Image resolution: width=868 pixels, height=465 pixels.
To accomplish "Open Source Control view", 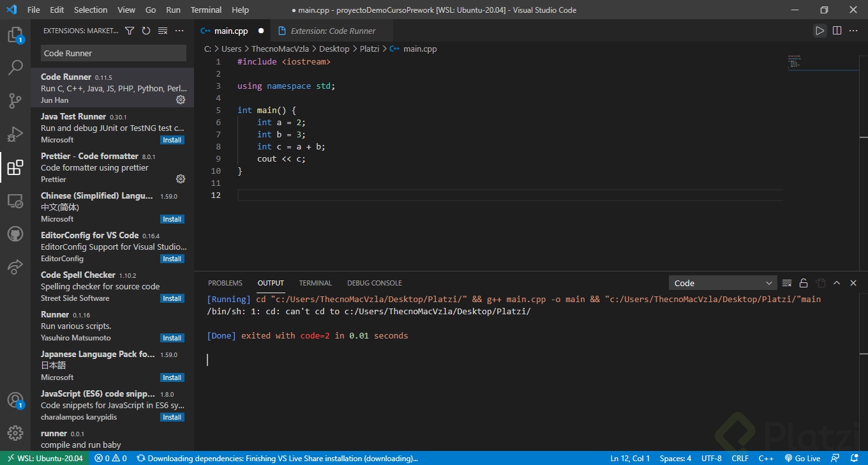I will [x=15, y=101].
